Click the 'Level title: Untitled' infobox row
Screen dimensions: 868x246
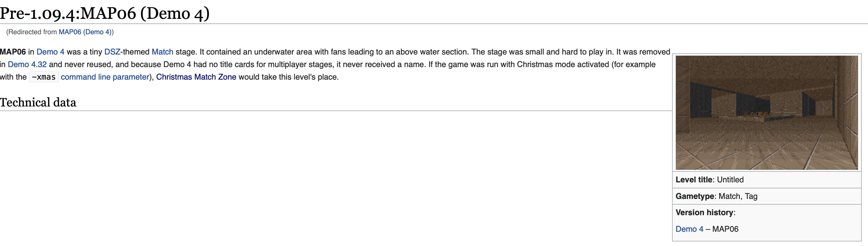click(x=767, y=180)
